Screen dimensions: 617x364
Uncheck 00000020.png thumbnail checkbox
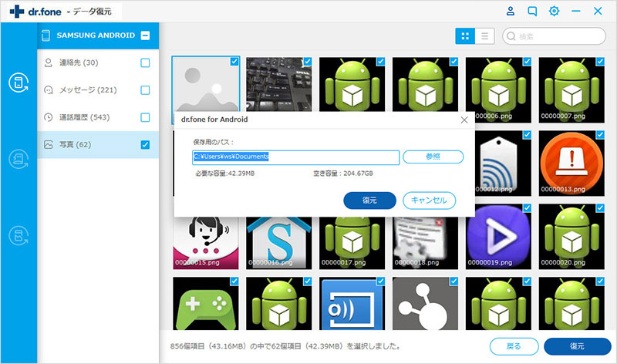600,207
